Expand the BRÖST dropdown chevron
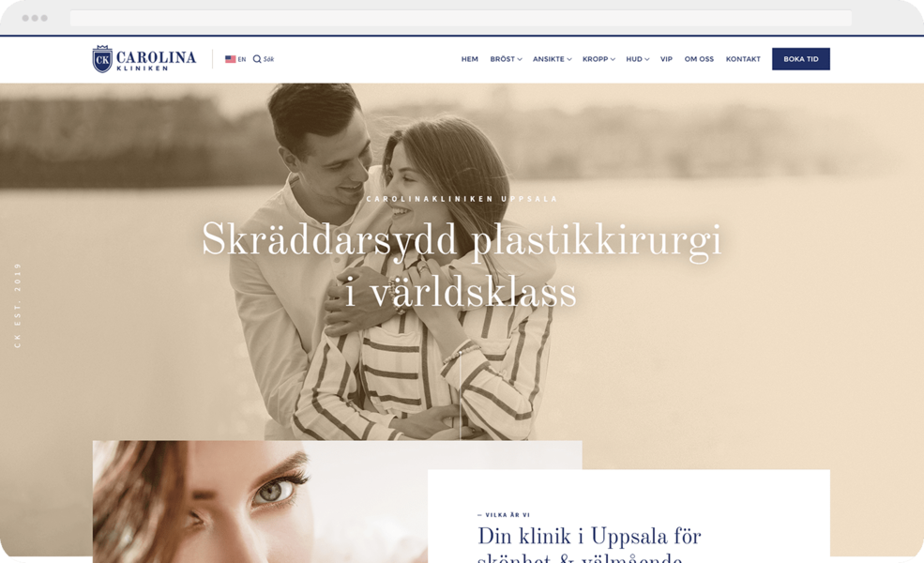924x563 pixels. pyautogui.click(x=520, y=59)
